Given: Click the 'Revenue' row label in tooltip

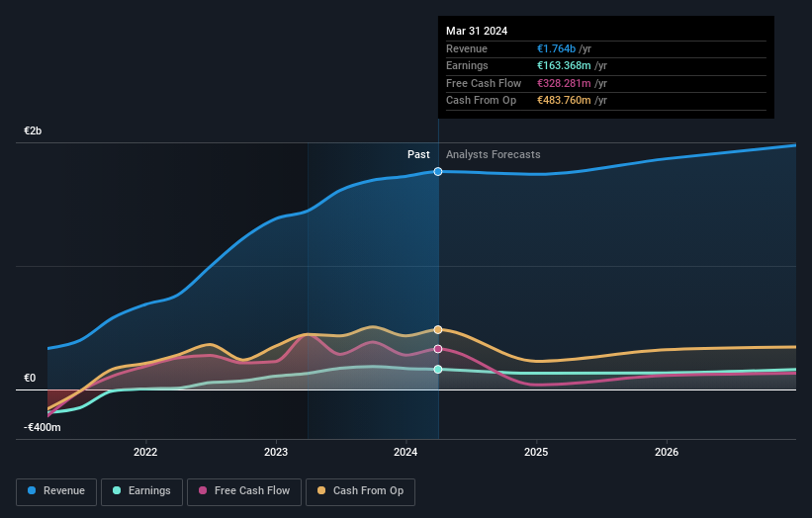Looking at the screenshot, I should tap(467, 48).
